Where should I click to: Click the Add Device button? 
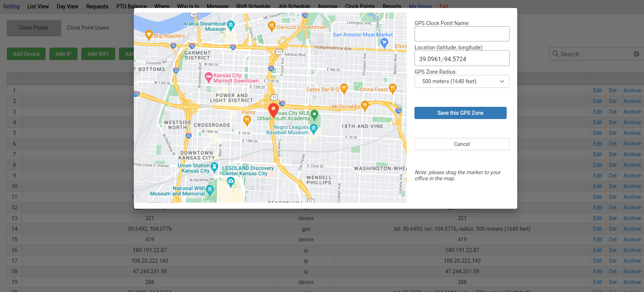click(x=26, y=54)
